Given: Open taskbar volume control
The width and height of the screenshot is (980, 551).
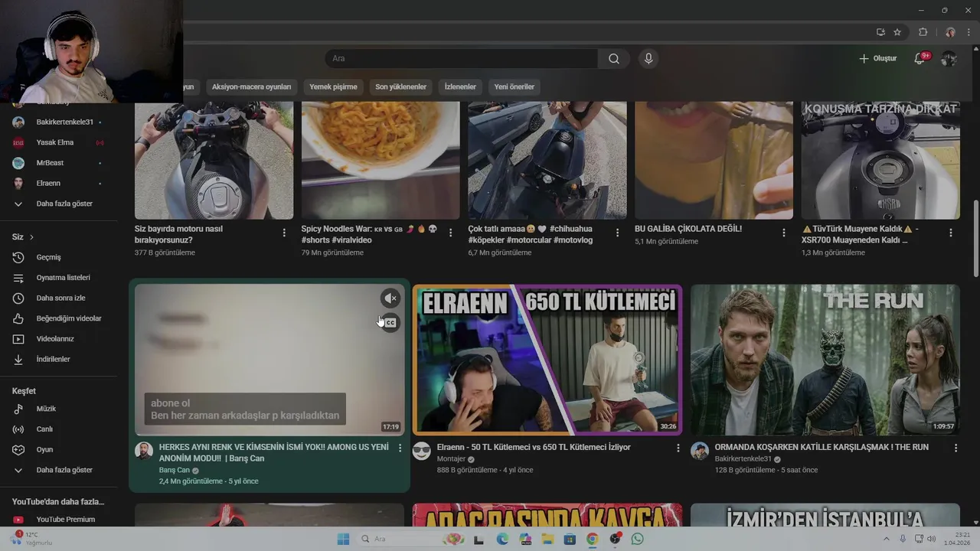Looking at the screenshot, I should pyautogui.click(x=932, y=539).
